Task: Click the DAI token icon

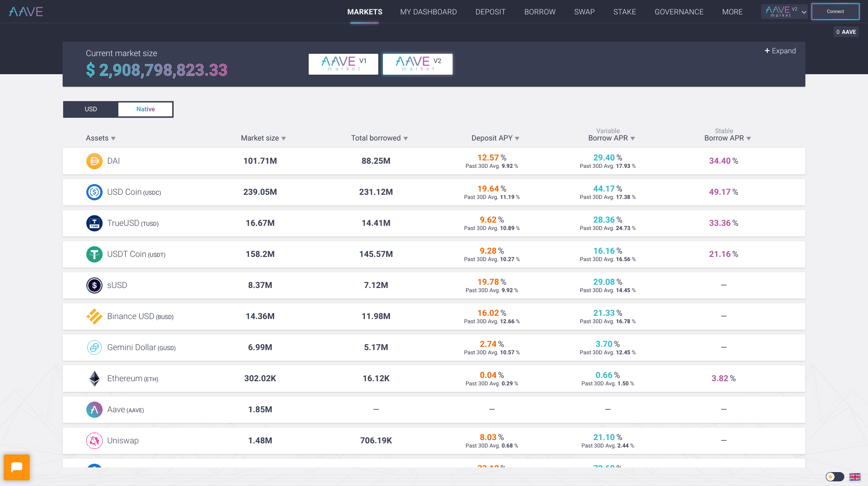Action: pos(94,161)
